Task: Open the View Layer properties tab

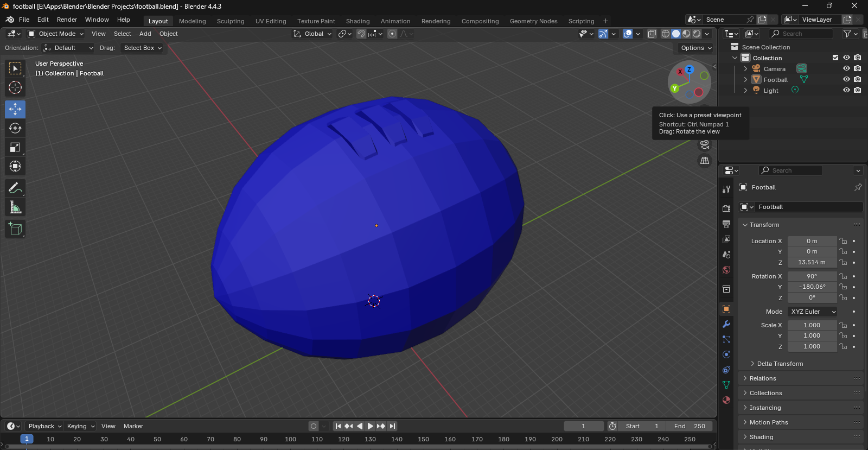Action: click(726, 239)
